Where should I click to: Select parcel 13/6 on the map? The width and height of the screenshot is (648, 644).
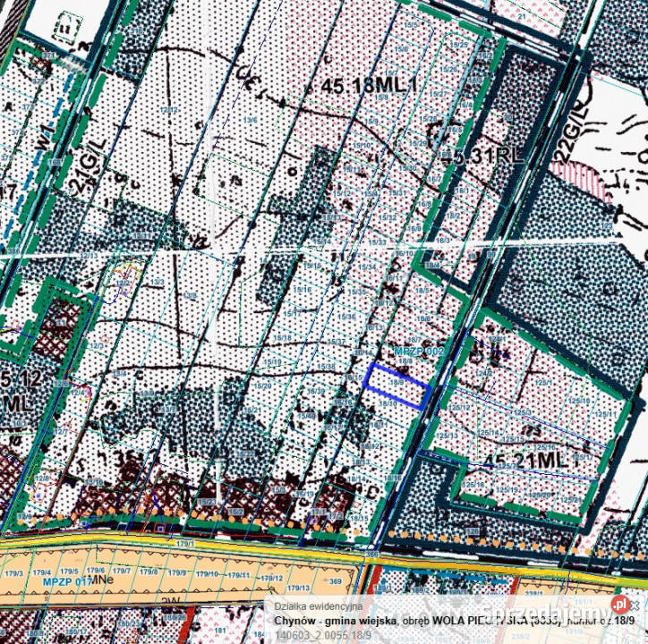[x=250, y=120]
